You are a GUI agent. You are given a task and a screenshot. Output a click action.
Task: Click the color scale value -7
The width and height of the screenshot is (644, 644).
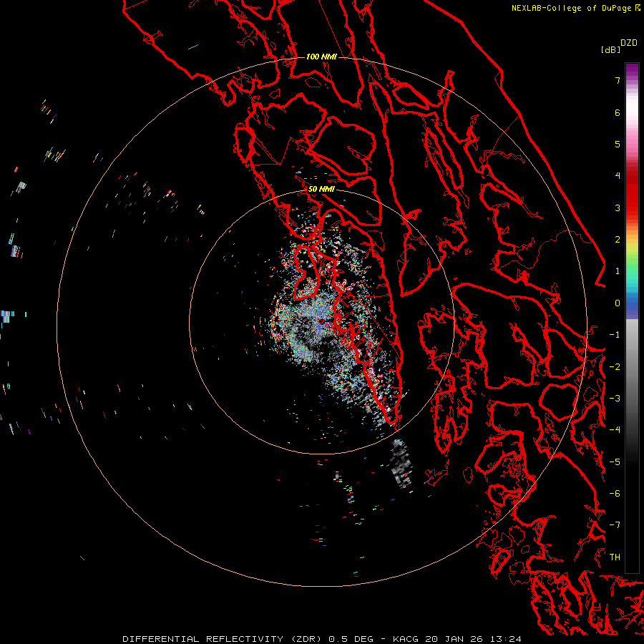615,525
